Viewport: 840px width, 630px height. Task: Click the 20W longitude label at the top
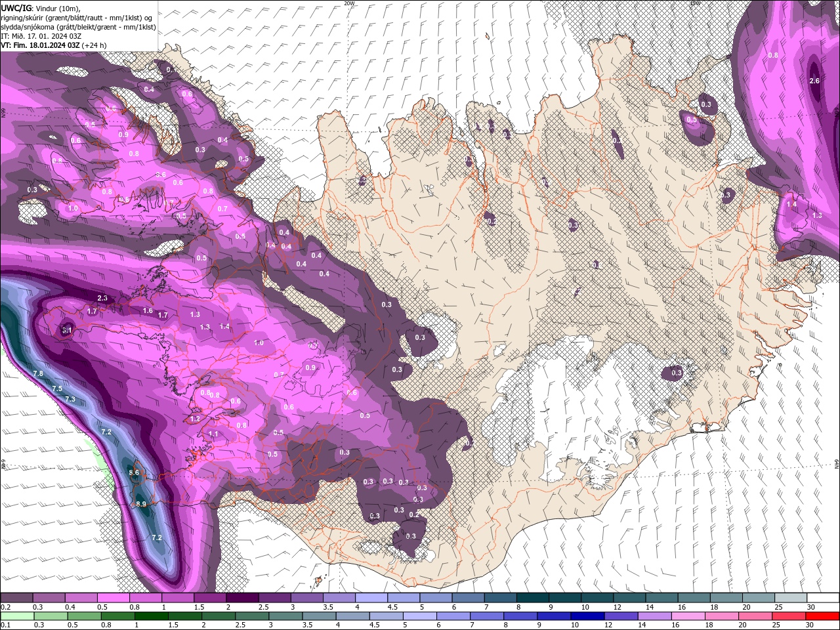coord(349,3)
